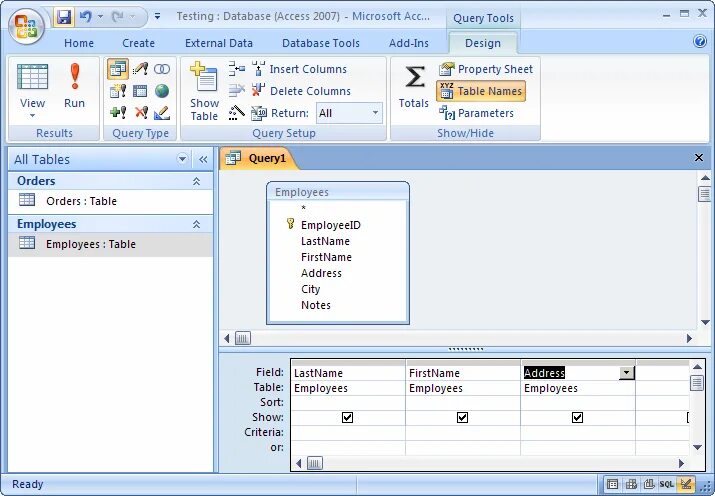Select the Query1 document tab

(x=258, y=158)
